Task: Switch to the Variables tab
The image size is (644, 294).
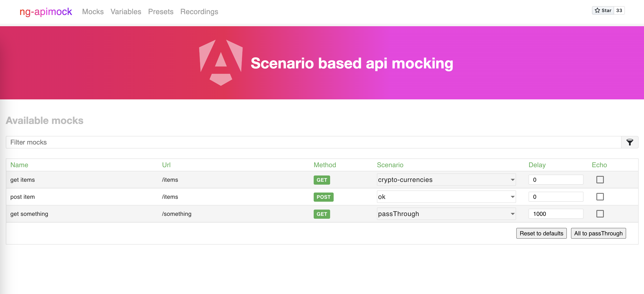Action: click(x=126, y=11)
